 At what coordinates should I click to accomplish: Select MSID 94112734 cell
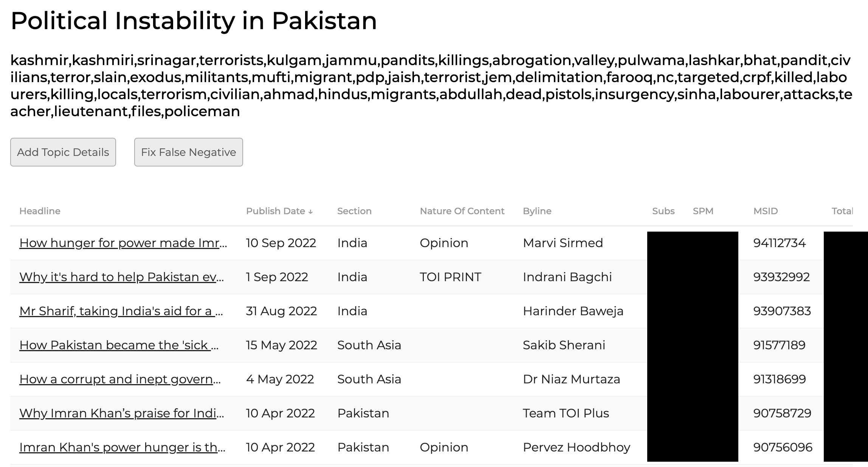pos(780,243)
